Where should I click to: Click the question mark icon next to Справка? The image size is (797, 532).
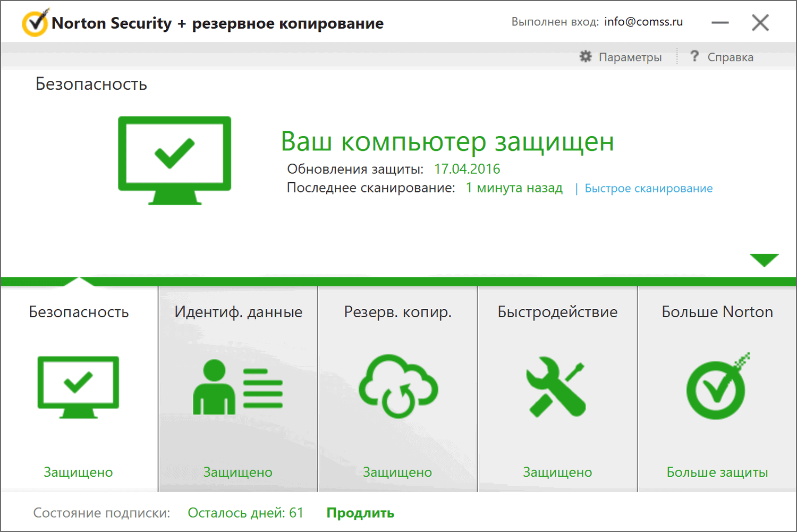(x=695, y=56)
